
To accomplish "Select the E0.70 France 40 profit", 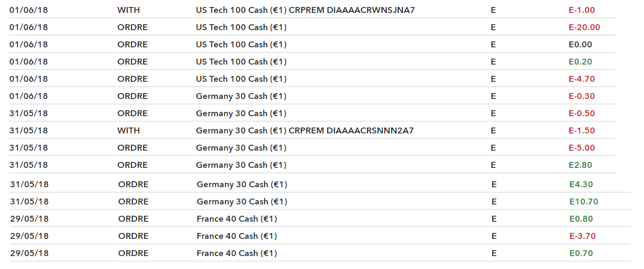I will [x=581, y=253].
